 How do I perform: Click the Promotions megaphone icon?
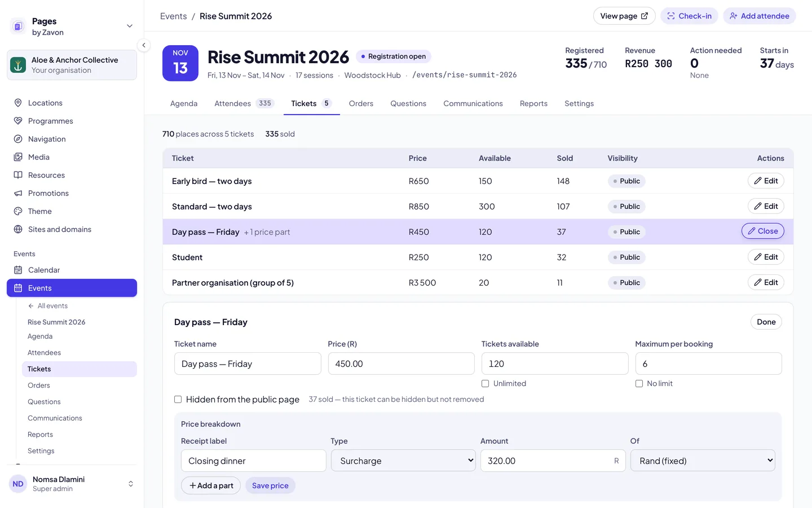pos(18,193)
